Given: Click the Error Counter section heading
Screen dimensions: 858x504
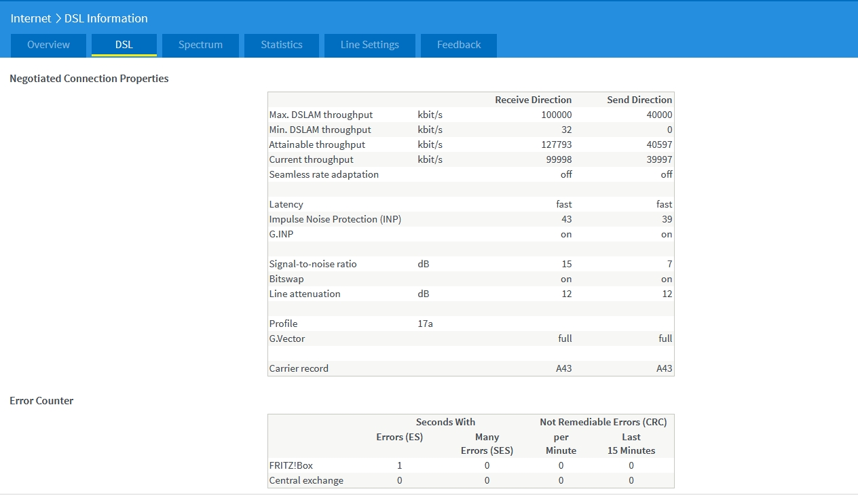Looking at the screenshot, I should coord(41,401).
